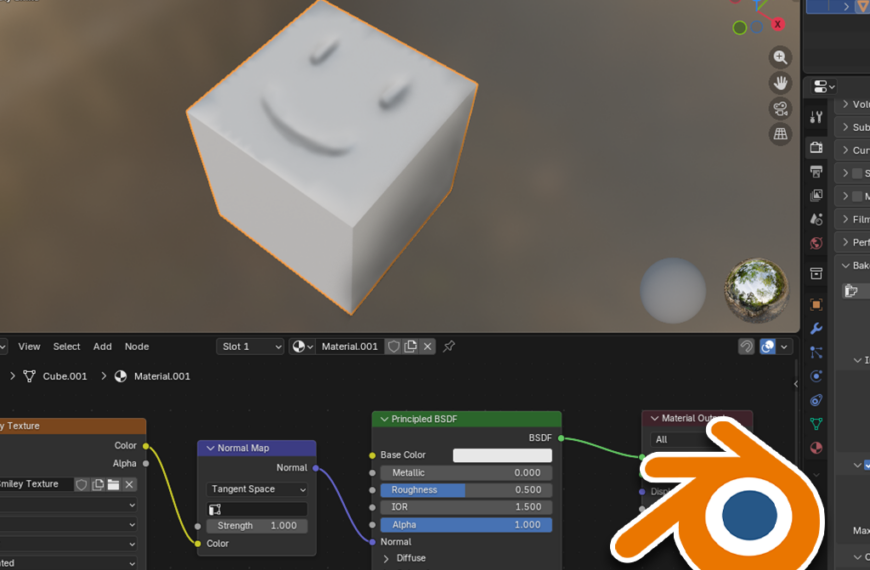This screenshot has height=570, width=870.
Task: Open the Output properties printer tab
Action: tap(816, 171)
